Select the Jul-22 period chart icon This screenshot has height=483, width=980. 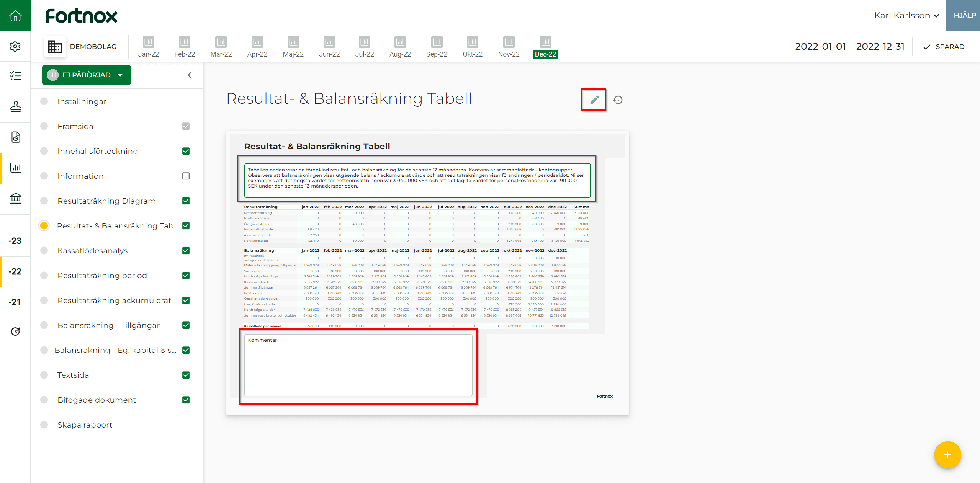point(365,41)
